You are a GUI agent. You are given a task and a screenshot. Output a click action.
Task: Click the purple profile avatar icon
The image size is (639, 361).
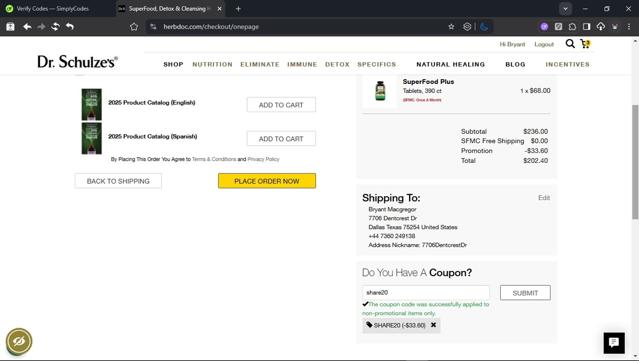click(x=544, y=26)
